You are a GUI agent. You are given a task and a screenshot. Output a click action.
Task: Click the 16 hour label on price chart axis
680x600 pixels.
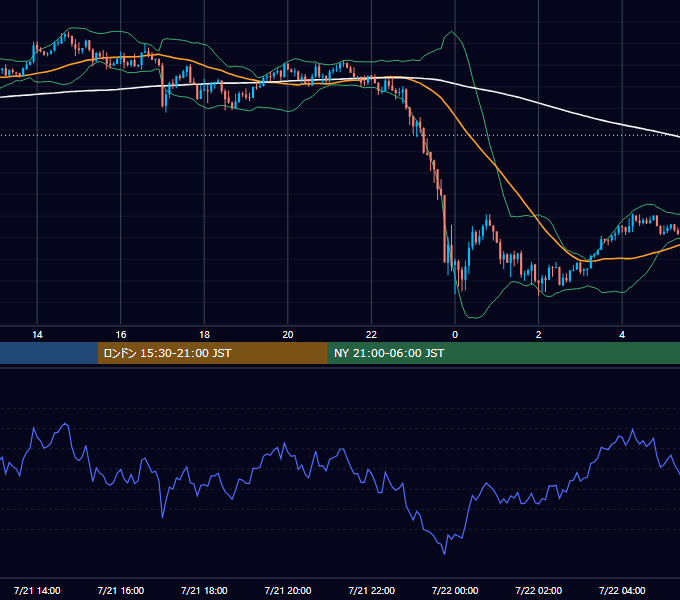[121, 335]
